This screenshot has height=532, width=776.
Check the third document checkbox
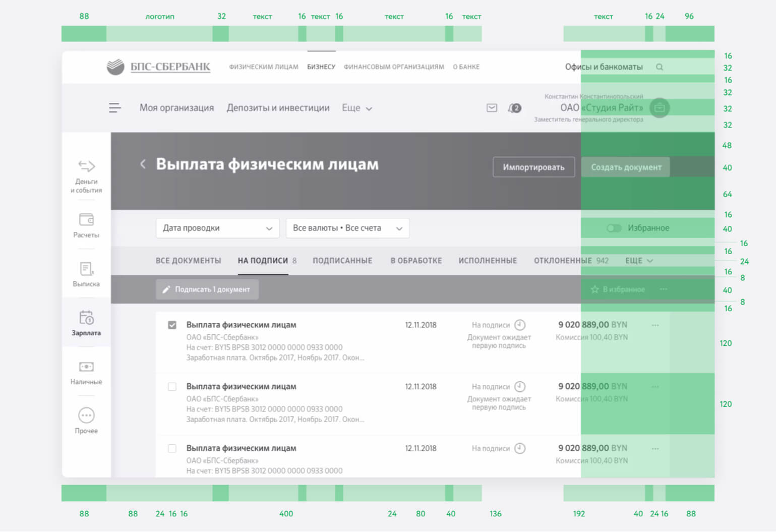tap(172, 448)
